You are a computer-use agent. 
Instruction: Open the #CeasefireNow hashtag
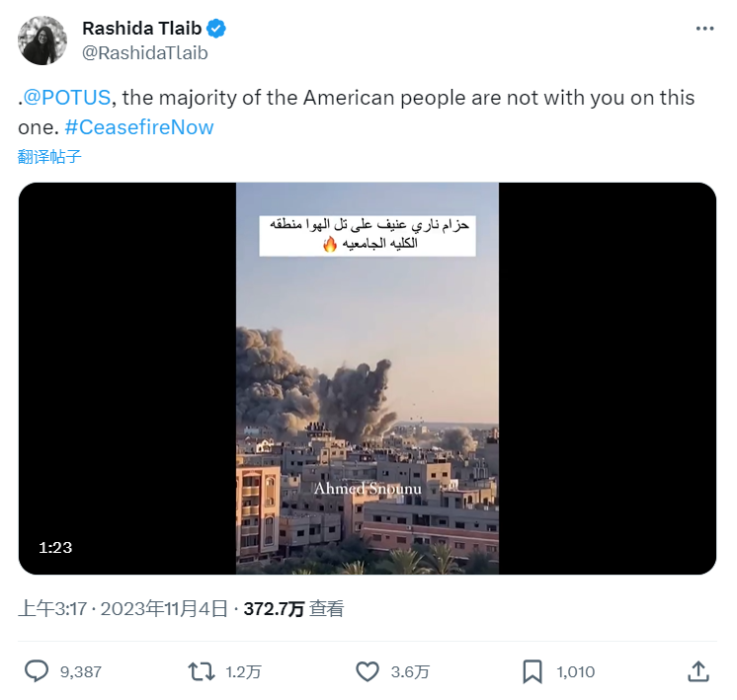(138, 127)
